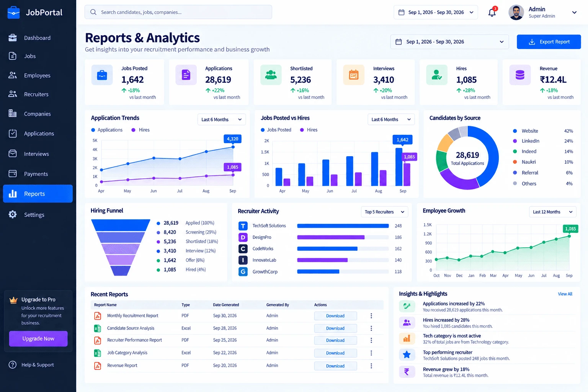This screenshot has height=392, width=588.
Task: Open Jobs Posted vs Hires period dropdown
Action: click(391, 119)
